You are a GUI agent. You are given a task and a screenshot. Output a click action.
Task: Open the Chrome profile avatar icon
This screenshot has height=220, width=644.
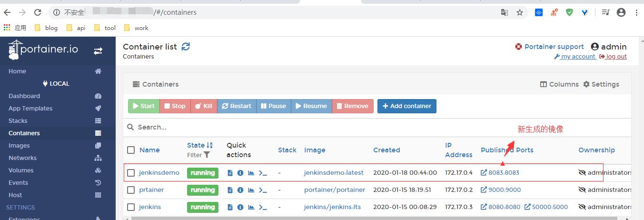[621, 12]
